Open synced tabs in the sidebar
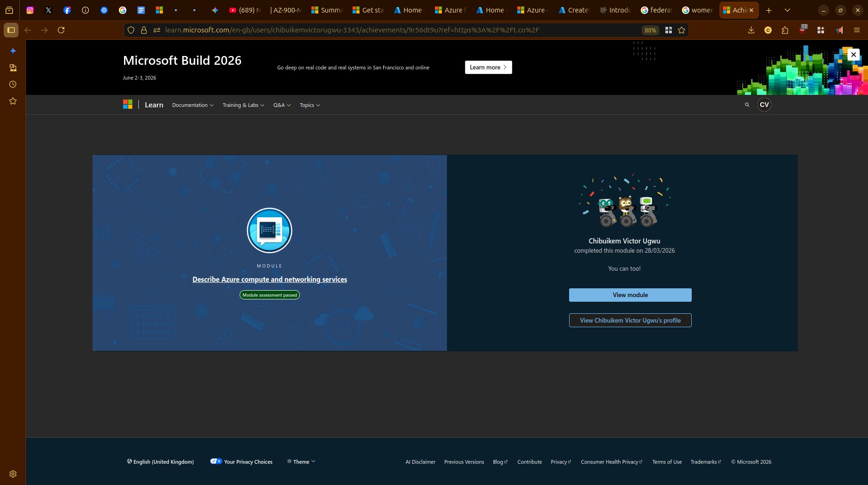The width and height of the screenshot is (868, 485). pyautogui.click(x=13, y=68)
